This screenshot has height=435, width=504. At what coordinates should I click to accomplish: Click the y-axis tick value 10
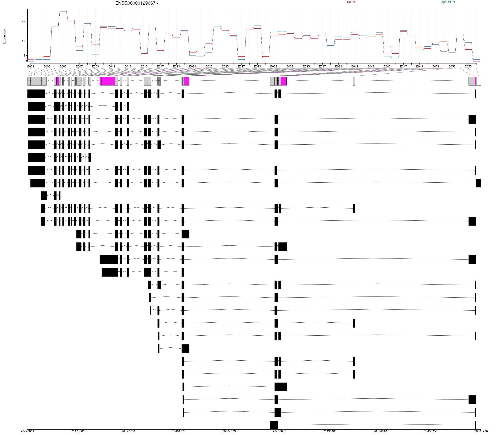pyautogui.click(x=24, y=41)
